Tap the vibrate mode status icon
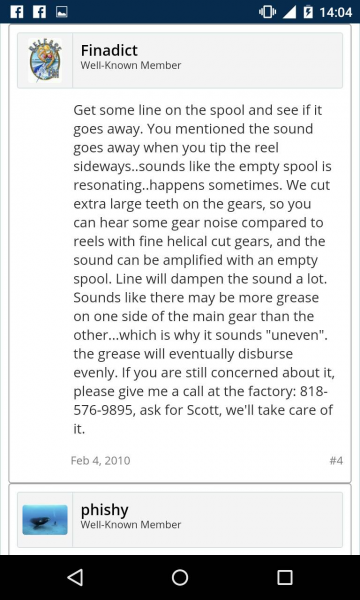This screenshot has width=360, height=600. 267,12
